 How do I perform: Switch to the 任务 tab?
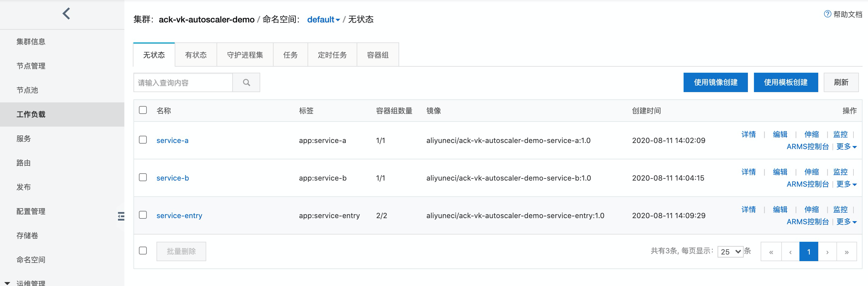(x=291, y=55)
